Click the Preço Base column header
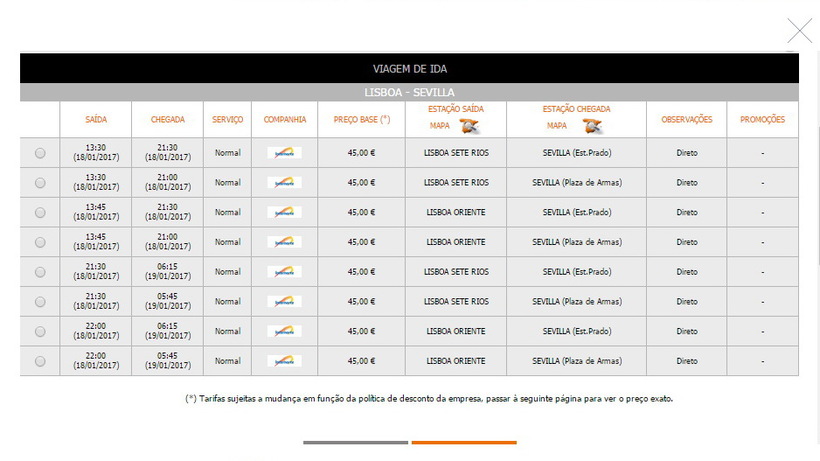Screen dimensions: 820x461 [x=361, y=120]
